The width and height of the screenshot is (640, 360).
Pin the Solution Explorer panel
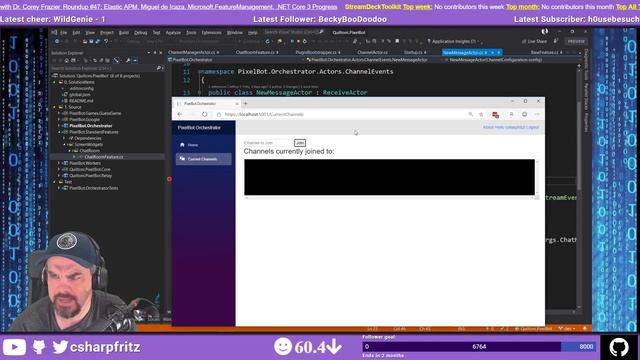pos(155,53)
